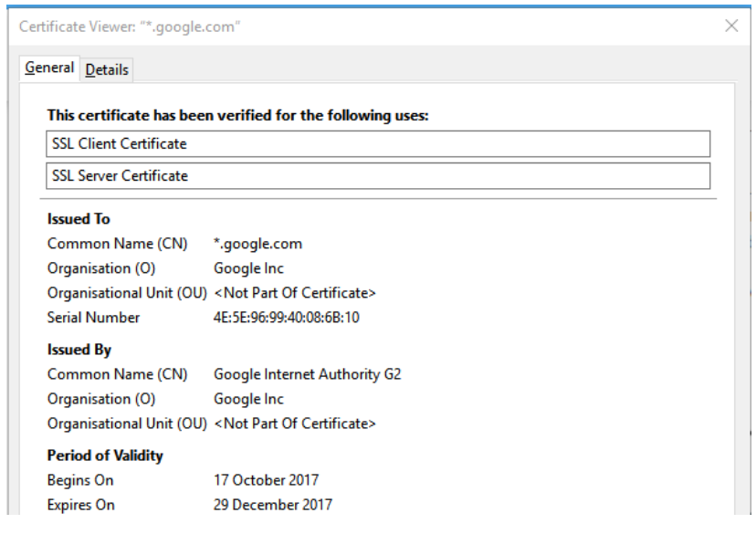This screenshot has height=534, width=756.
Task: Click the SSL Server Certificate field
Action: click(x=377, y=175)
